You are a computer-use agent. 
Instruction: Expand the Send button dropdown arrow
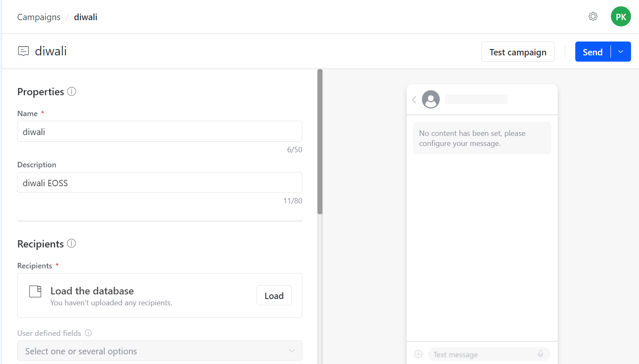point(621,52)
